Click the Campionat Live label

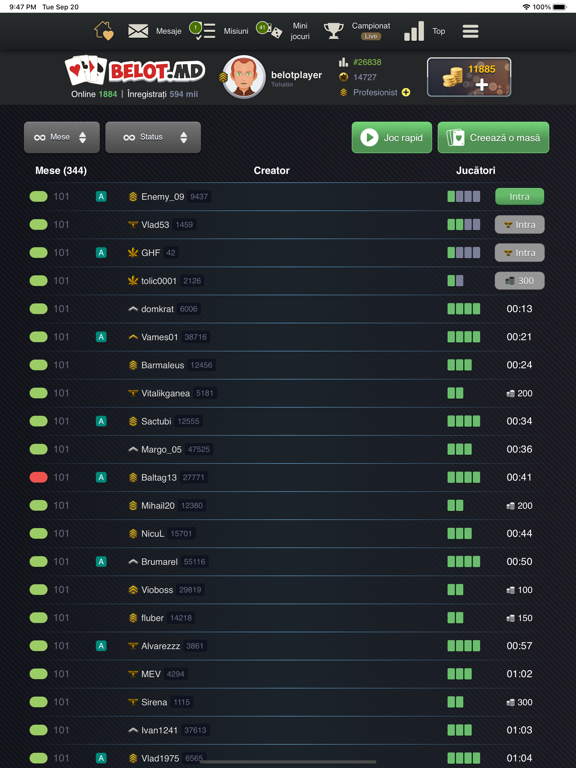tap(371, 30)
